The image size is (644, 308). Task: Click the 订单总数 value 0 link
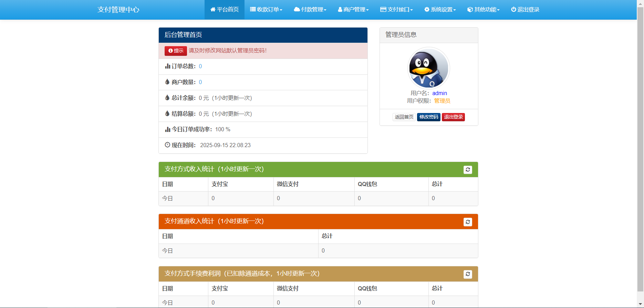point(200,66)
